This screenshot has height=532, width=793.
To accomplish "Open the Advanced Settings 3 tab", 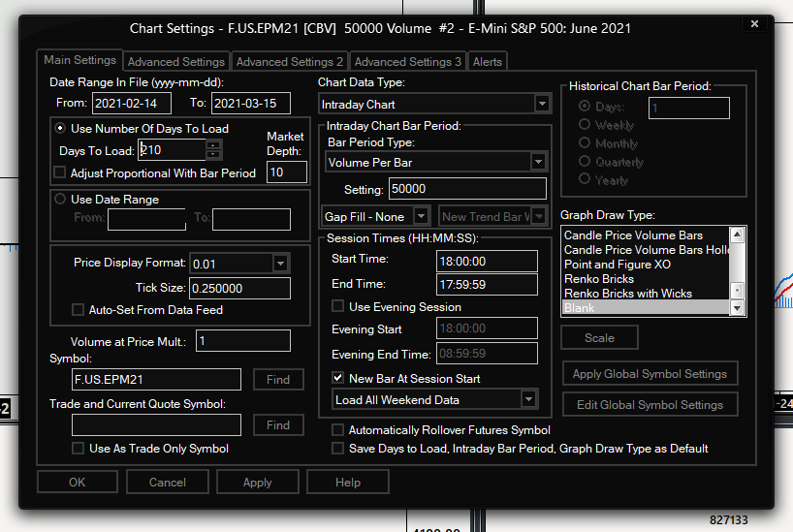I will (407, 62).
